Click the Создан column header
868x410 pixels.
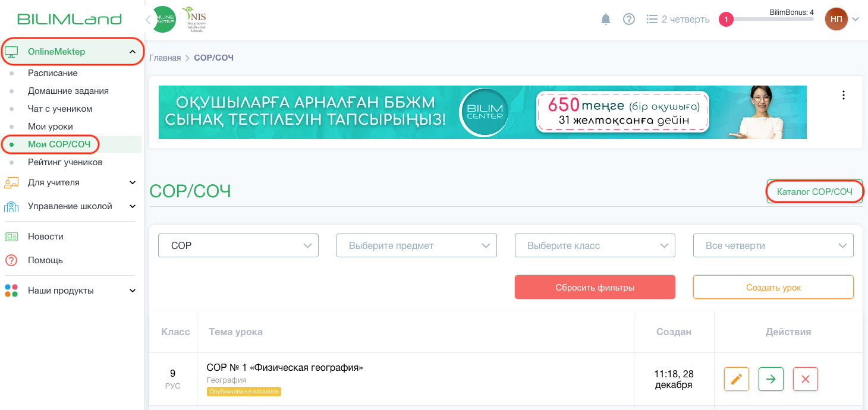tap(674, 332)
